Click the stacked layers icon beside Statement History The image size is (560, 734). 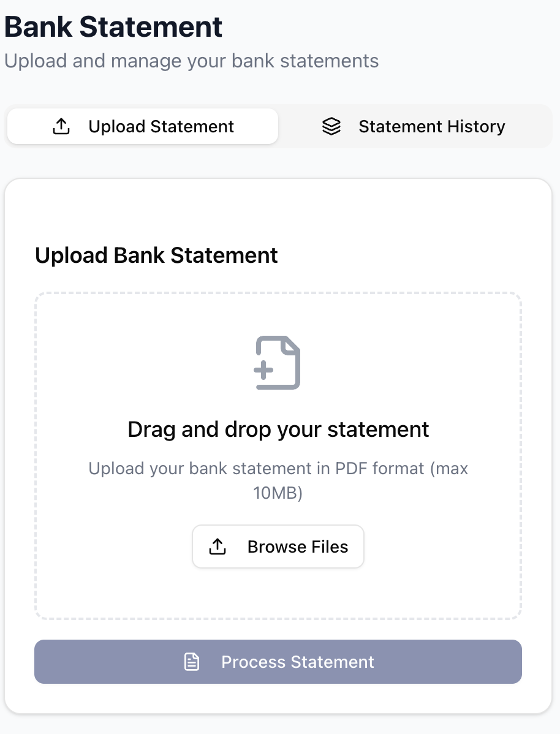click(x=331, y=126)
